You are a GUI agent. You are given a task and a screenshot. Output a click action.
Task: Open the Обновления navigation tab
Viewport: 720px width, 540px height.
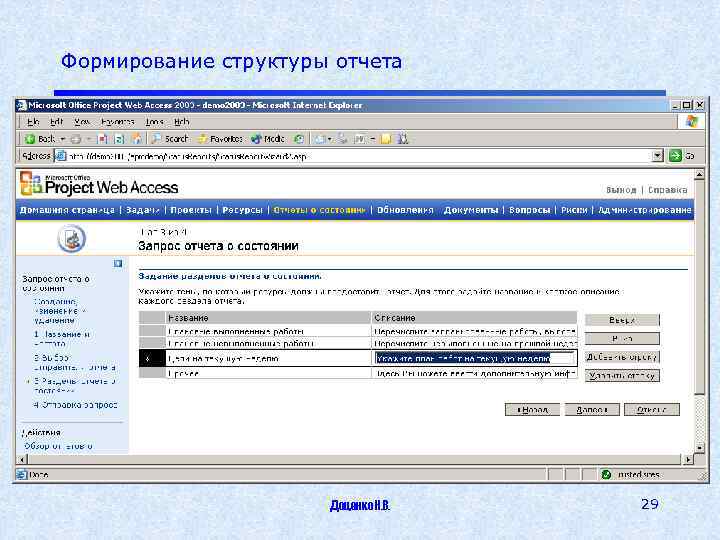coord(405,210)
